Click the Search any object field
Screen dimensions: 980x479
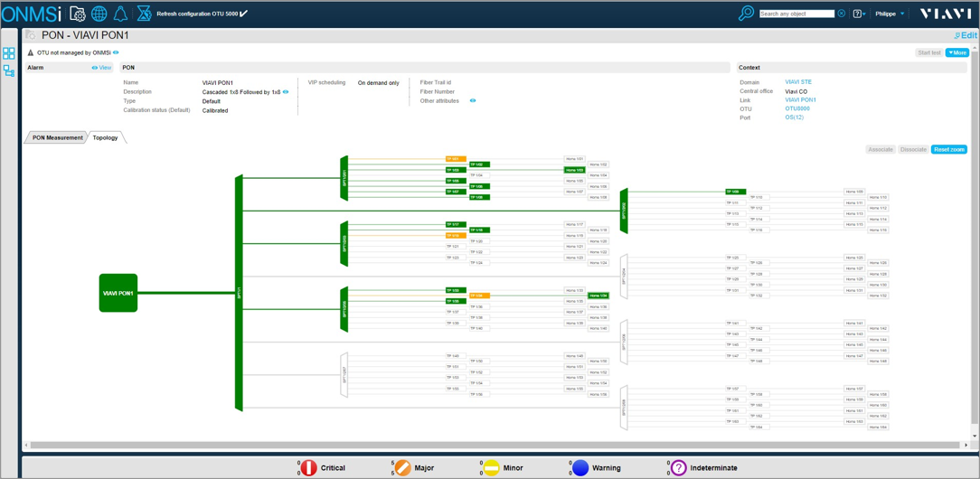pyautogui.click(x=796, y=14)
